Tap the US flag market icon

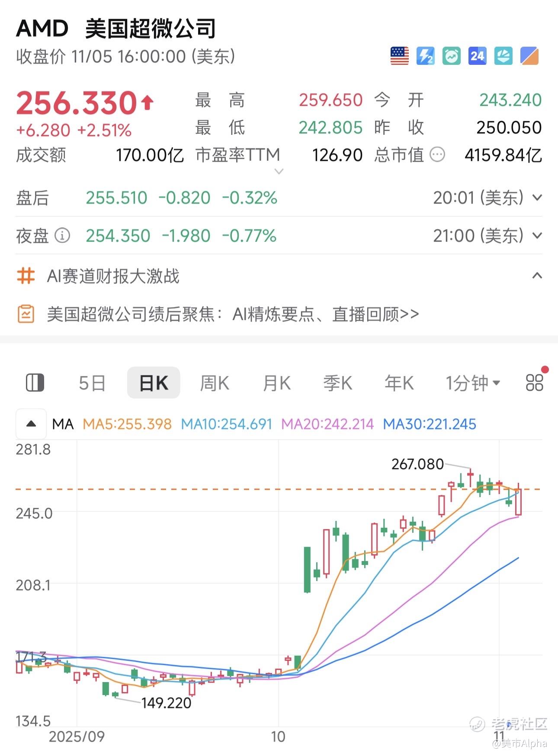click(x=399, y=56)
